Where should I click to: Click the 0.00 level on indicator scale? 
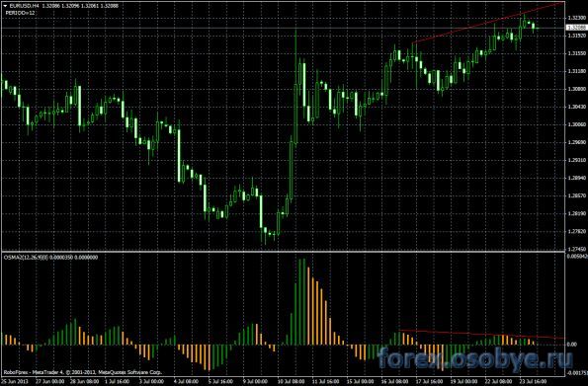coord(572,344)
